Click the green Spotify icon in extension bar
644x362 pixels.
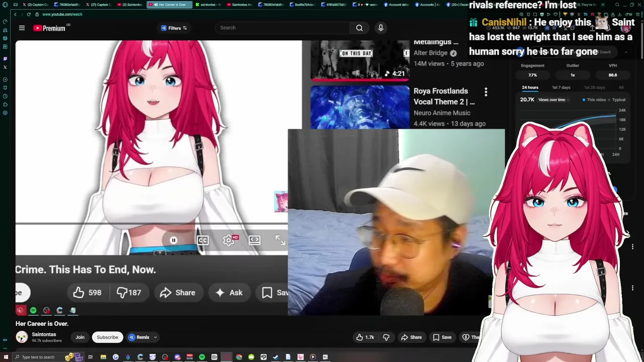pyautogui.click(x=33, y=310)
